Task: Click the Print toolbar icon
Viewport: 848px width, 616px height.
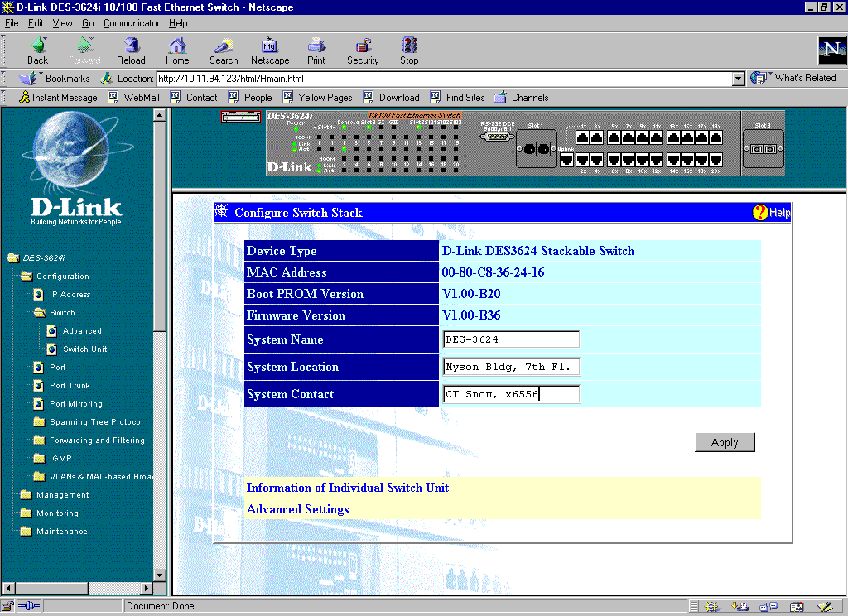Action: coord(316,46)
